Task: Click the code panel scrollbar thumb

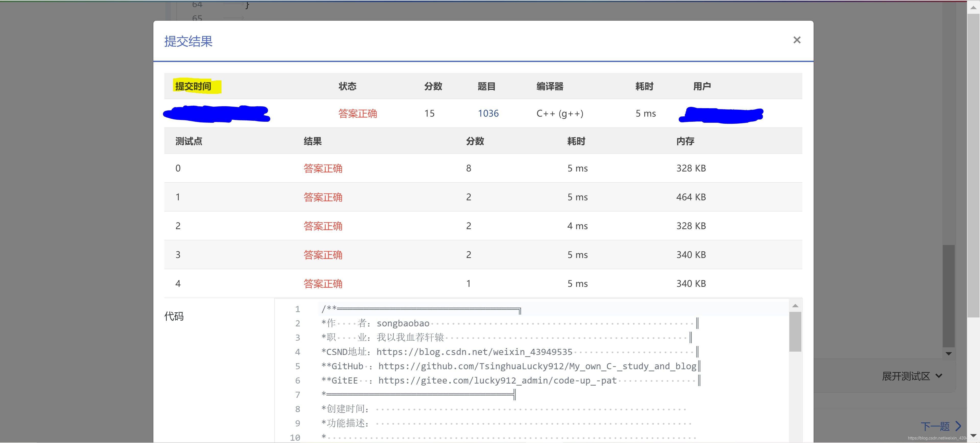Action: pos(795,331)
